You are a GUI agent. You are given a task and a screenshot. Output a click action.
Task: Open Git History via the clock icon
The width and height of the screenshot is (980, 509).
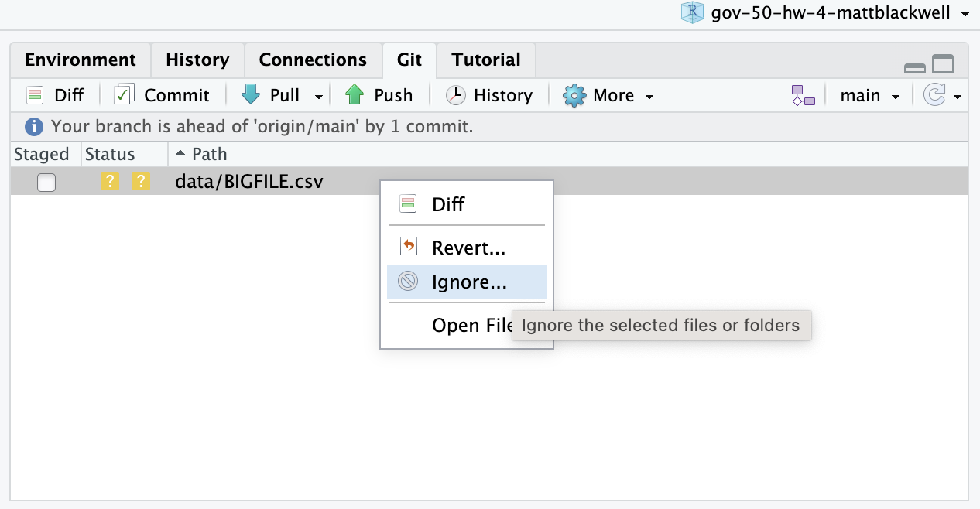coord(456,95)
